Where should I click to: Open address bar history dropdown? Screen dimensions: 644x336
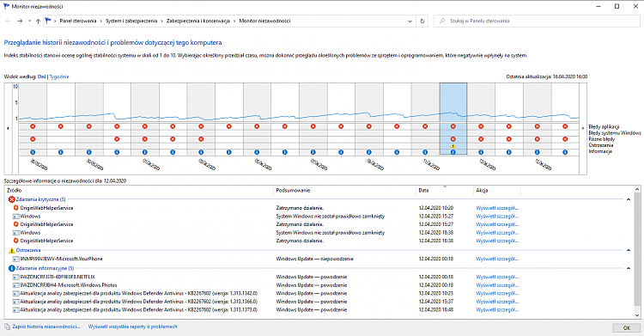tap(410, 21)
